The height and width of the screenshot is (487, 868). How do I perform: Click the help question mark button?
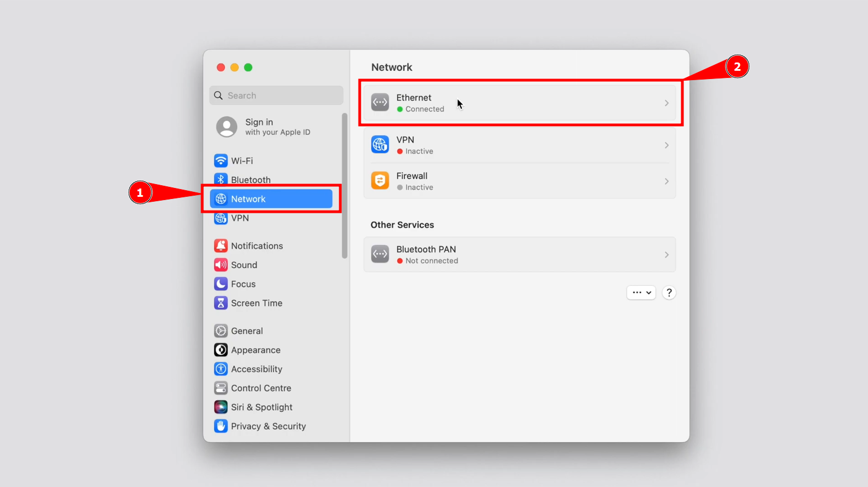click(669, 292)
